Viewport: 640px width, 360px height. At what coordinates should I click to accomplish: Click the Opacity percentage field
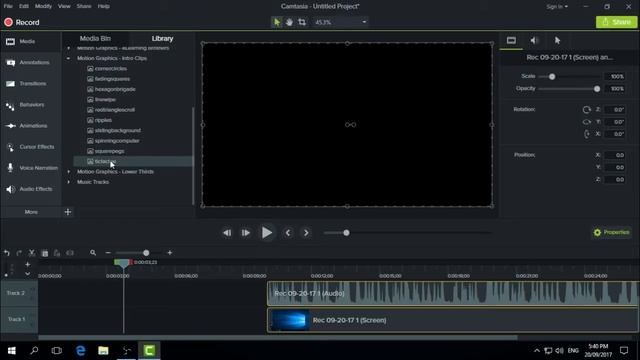click(615, 89)
